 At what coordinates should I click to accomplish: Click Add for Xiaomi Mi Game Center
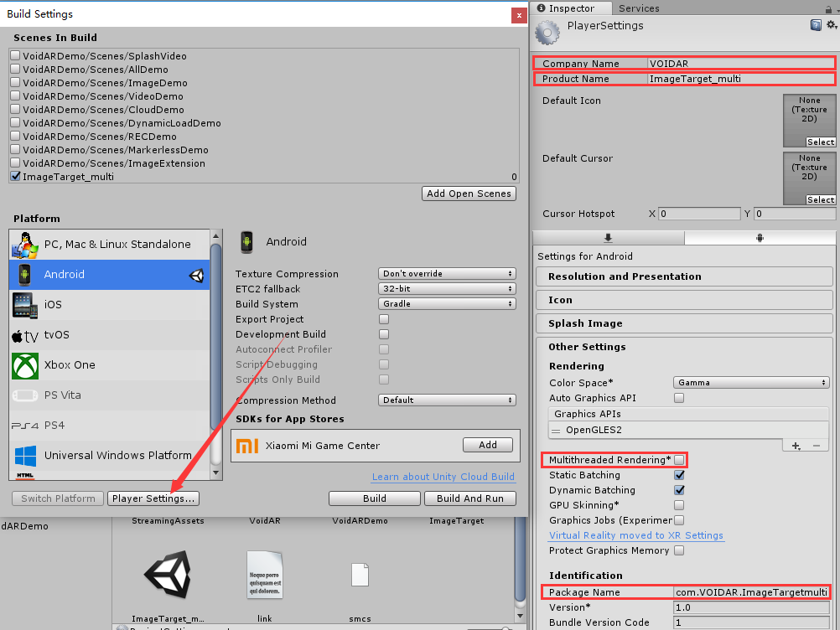pyautogui.click(x=488, y=446)
